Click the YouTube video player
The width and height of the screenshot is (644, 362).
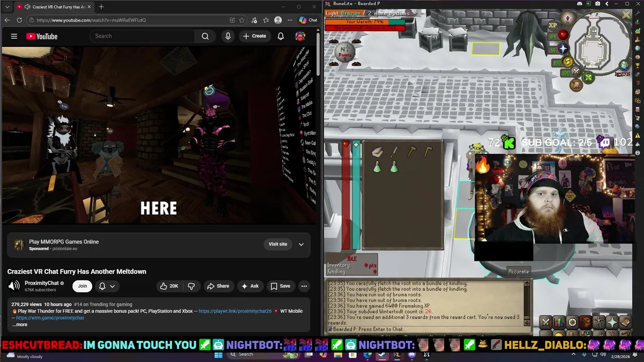click(159, 136)
